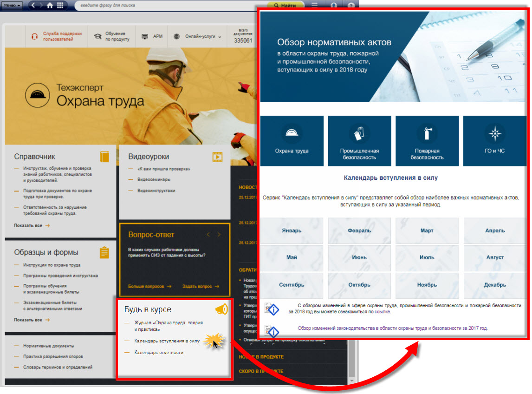
Task: Select the Пожарная безопасность extinguisher tile
Action: point(427,141)
